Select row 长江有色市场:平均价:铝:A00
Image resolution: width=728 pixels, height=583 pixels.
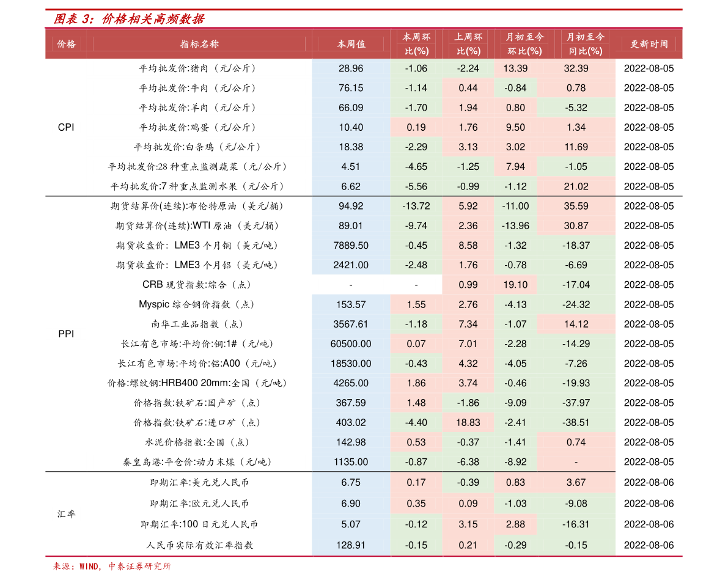[364, 364]
